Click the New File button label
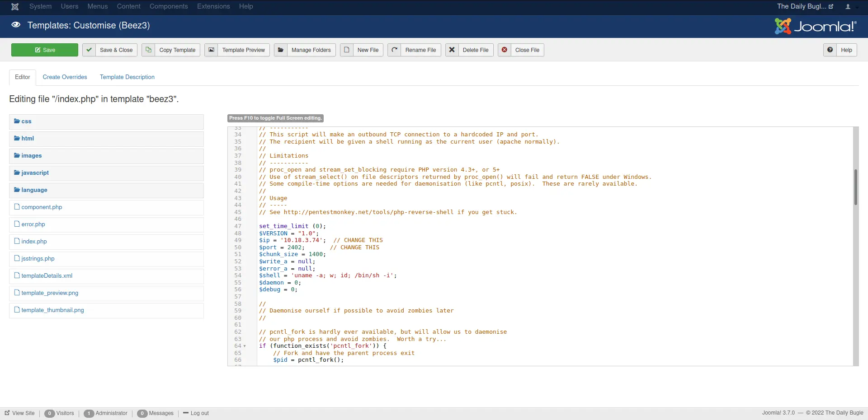Screen dimensions: 868x420 coord(368,50)
